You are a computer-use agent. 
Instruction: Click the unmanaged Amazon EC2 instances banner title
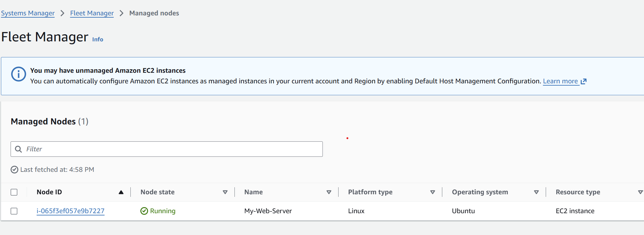point(108,71)
